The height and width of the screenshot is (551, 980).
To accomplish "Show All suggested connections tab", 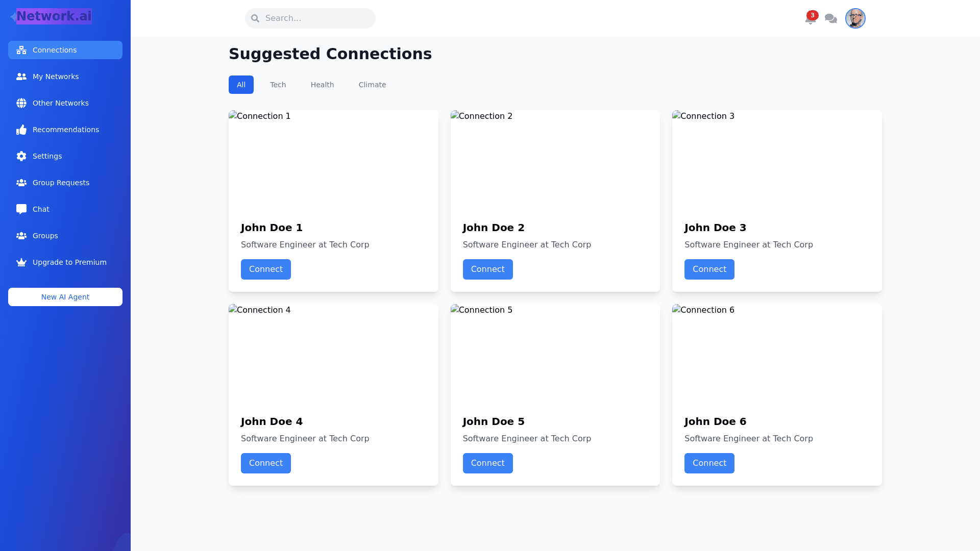I will pyautogui.click(x=241, y=85).
